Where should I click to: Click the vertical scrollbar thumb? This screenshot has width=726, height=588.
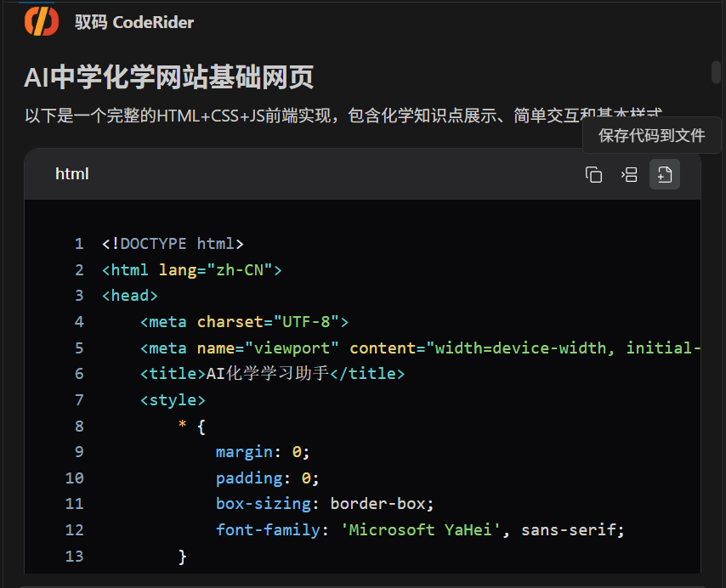(x=716, y=73)
